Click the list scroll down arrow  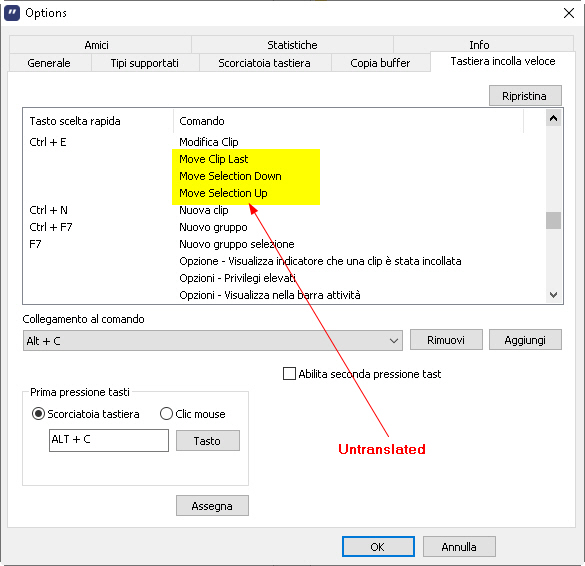coord(553,295)
